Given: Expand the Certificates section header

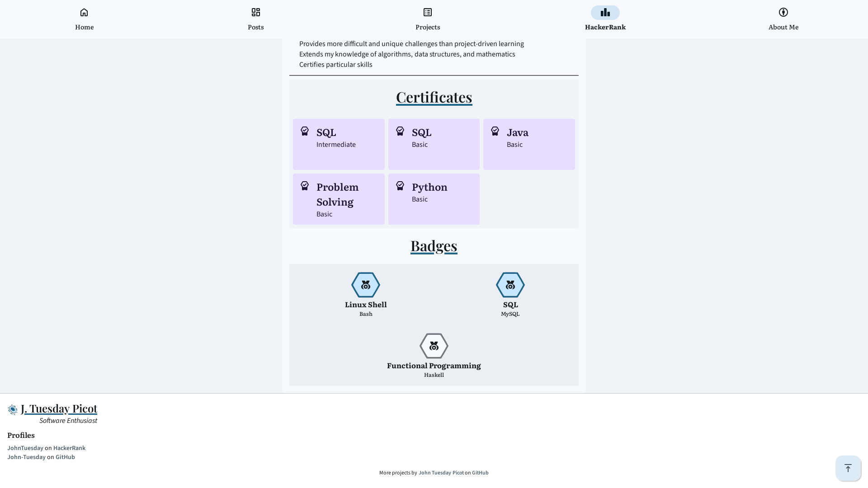Looking at the screenshot, I should pyautogui.click(x=434, y=97).
